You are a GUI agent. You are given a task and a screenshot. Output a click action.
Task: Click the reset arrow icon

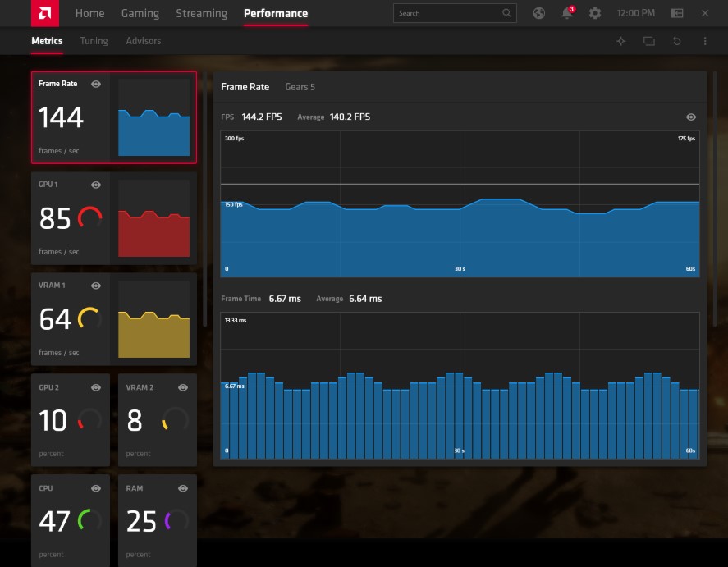coord(677,41)
